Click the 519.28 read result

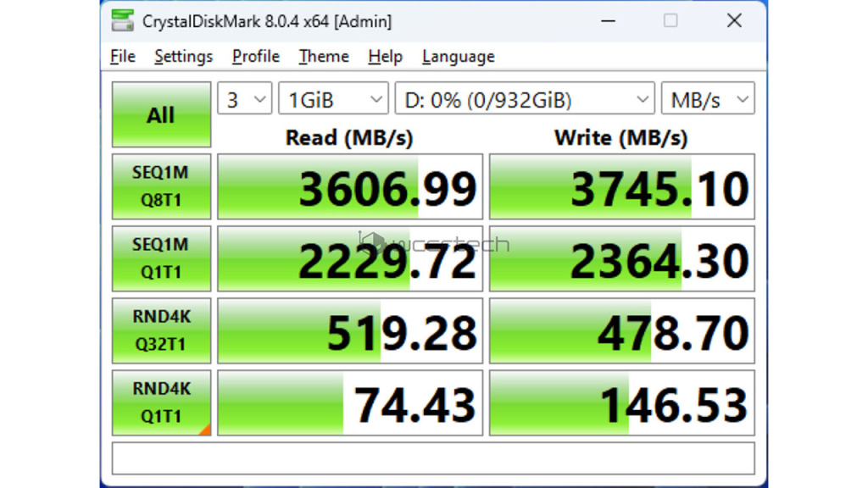coord(350,330)
